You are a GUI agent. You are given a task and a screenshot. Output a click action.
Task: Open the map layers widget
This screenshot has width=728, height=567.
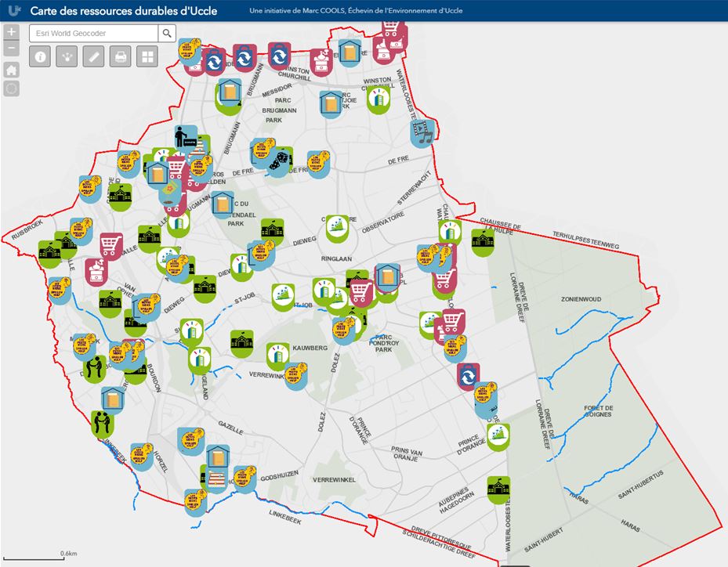click(x=67, y=56)
